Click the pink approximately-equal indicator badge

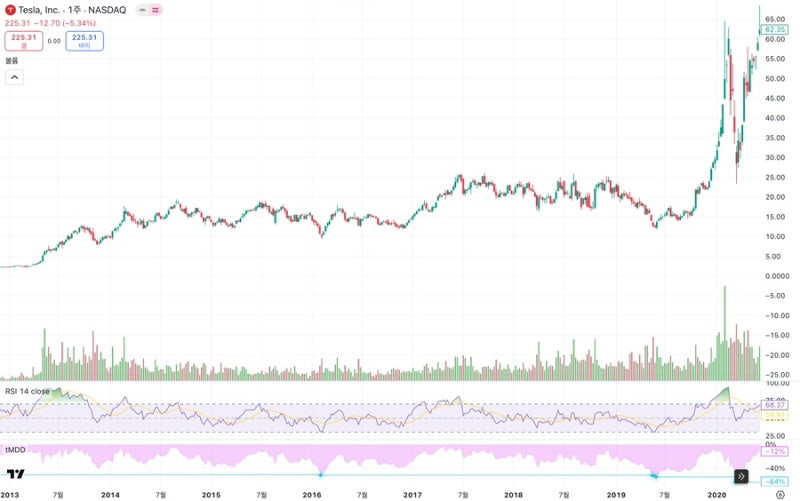click(155, 10)
